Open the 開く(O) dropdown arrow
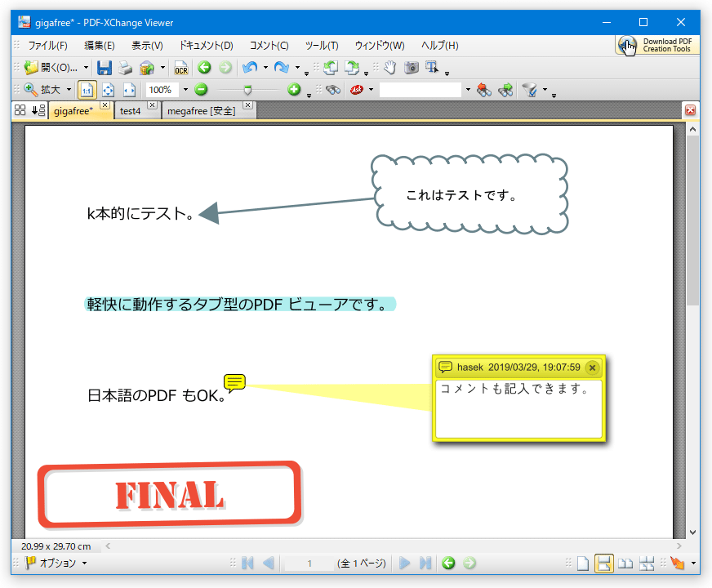 [86, 68]
